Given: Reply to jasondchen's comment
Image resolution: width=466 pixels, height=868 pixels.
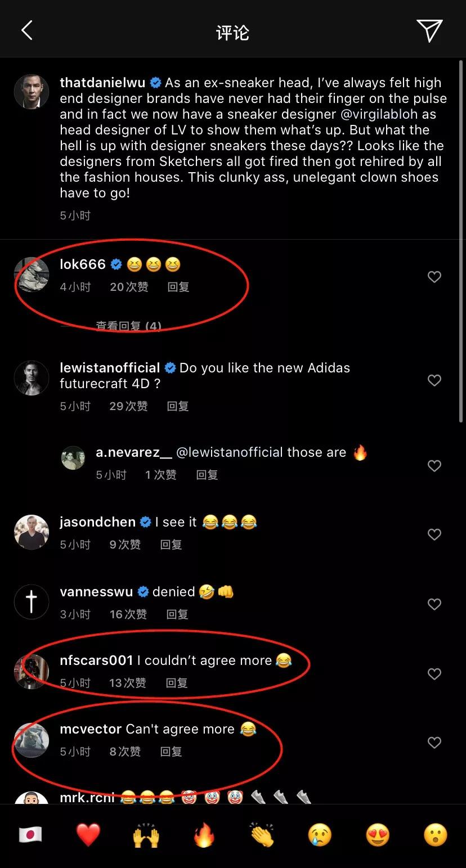Looking at the screenshot, I should coord(171,545).
